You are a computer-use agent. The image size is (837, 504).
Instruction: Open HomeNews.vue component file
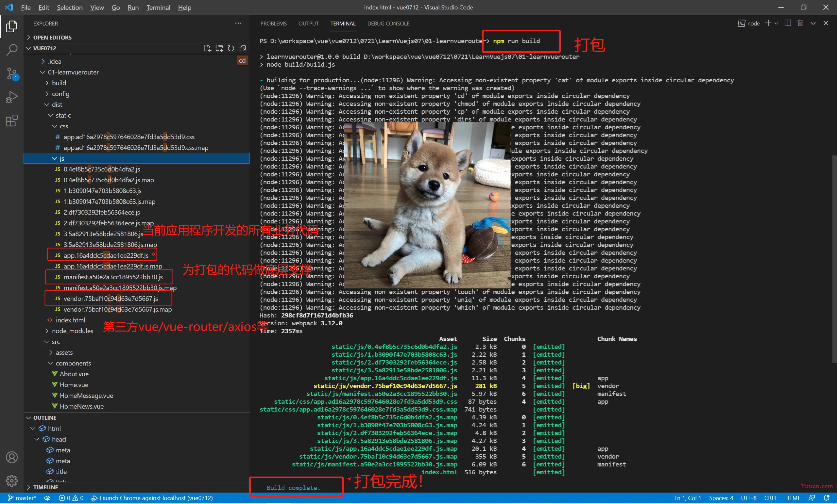[x=137, y=406]
